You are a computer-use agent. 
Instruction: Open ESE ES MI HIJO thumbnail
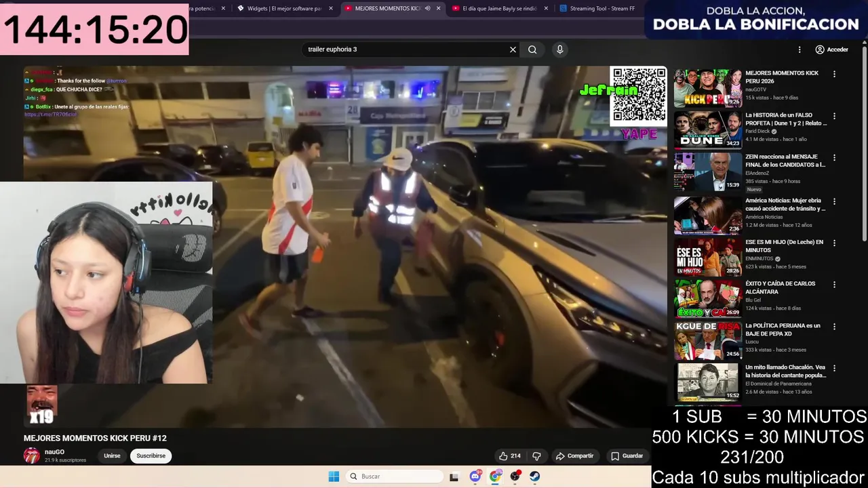coord(708,257)
